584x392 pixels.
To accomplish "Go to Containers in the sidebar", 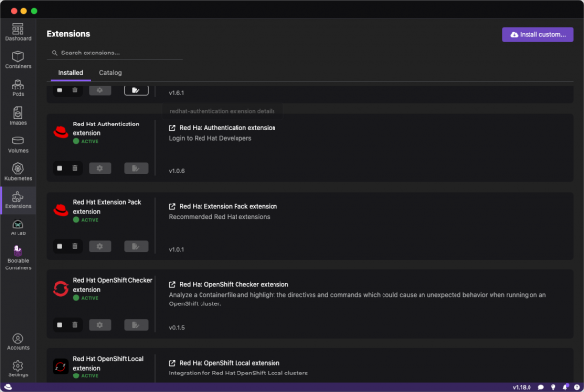I will click(18, 59).
